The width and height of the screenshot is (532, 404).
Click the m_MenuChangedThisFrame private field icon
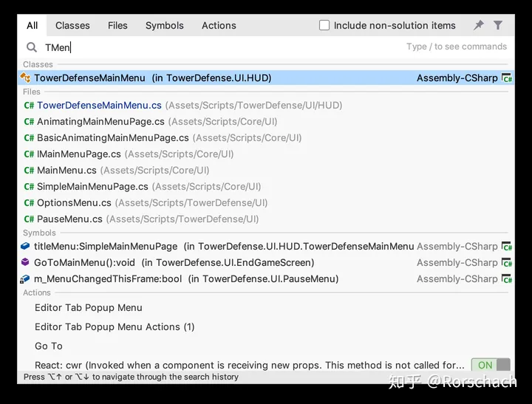coord(25,279)
